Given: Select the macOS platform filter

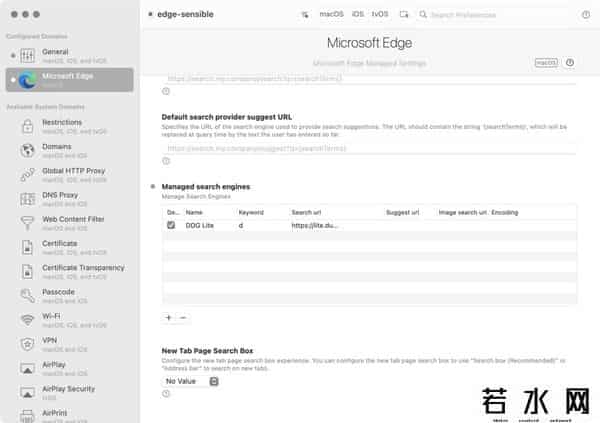Looking at the screenshot, I should (331, 14).
